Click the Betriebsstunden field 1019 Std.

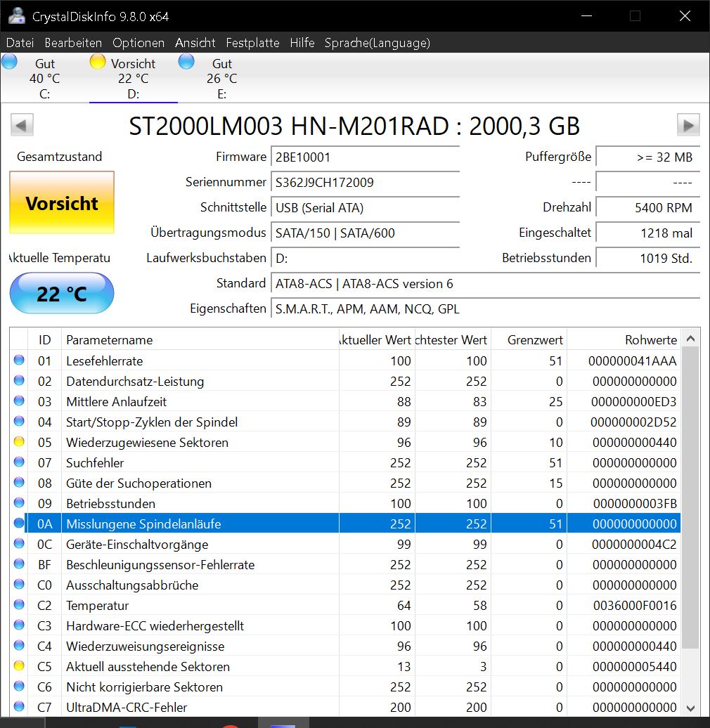point(647,258)
